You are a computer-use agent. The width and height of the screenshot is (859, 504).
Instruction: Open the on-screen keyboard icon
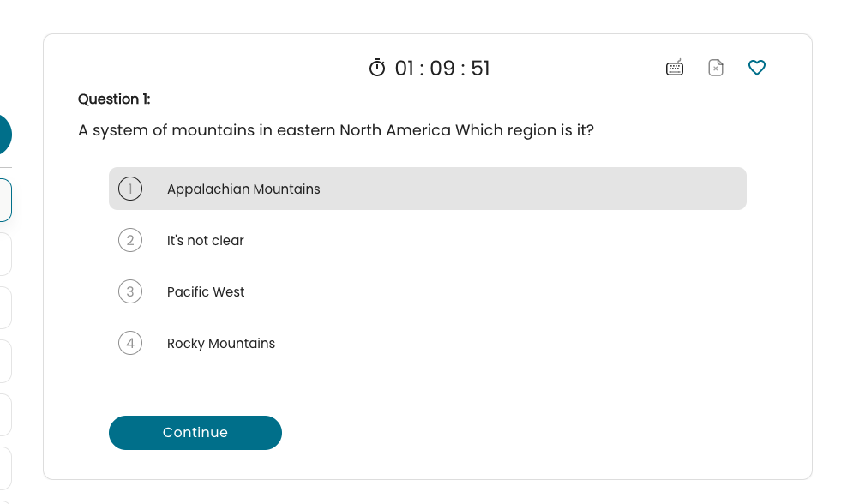(675, 68)
